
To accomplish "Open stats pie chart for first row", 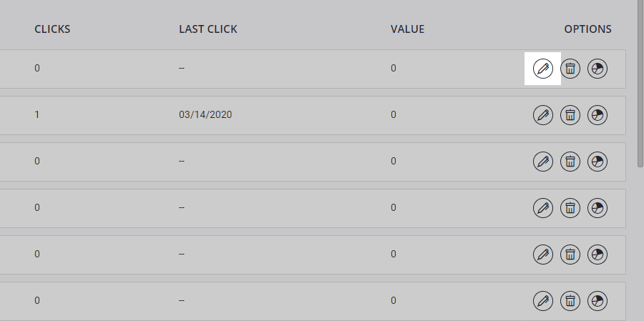I will 597,69.
